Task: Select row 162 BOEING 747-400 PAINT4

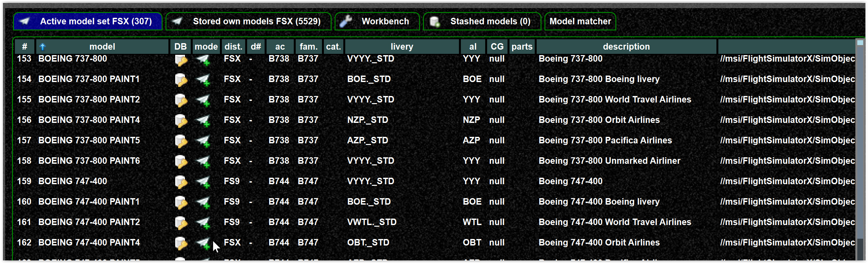Action: coord(435,243)
